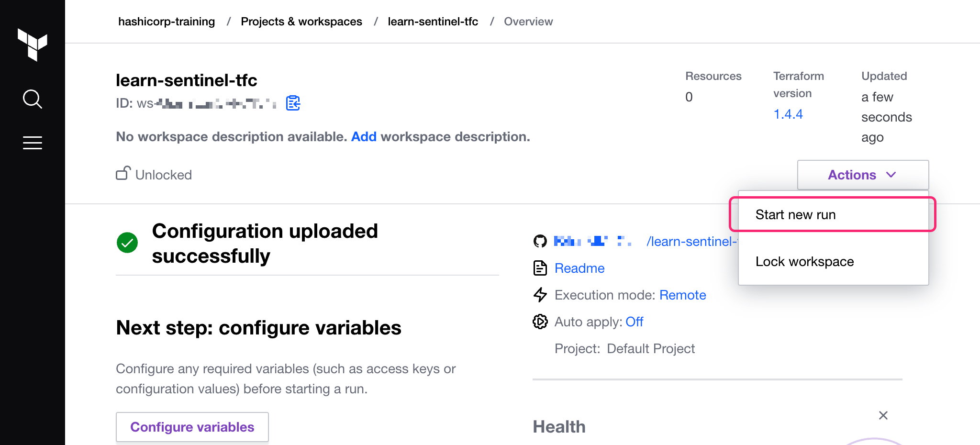Click the Terraform logo in sidebar
This screenshot has width=980, height=445.
[x=32, y=44]
